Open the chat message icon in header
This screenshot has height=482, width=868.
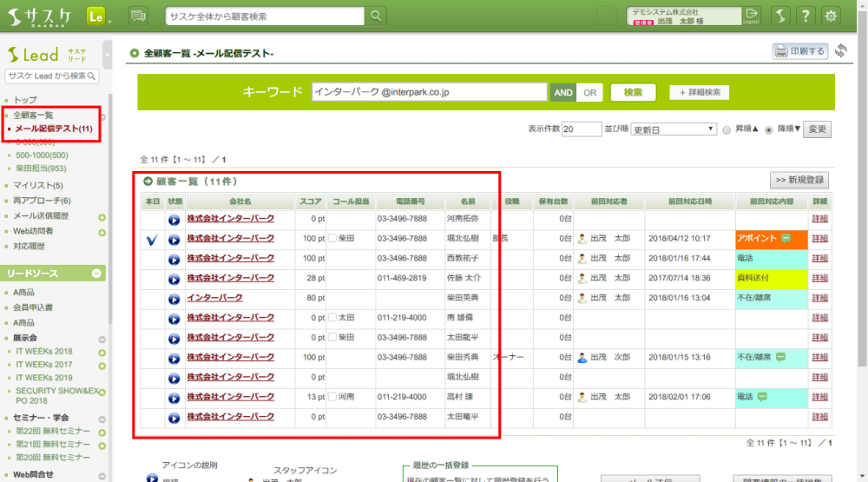click(x=137, y=16)
